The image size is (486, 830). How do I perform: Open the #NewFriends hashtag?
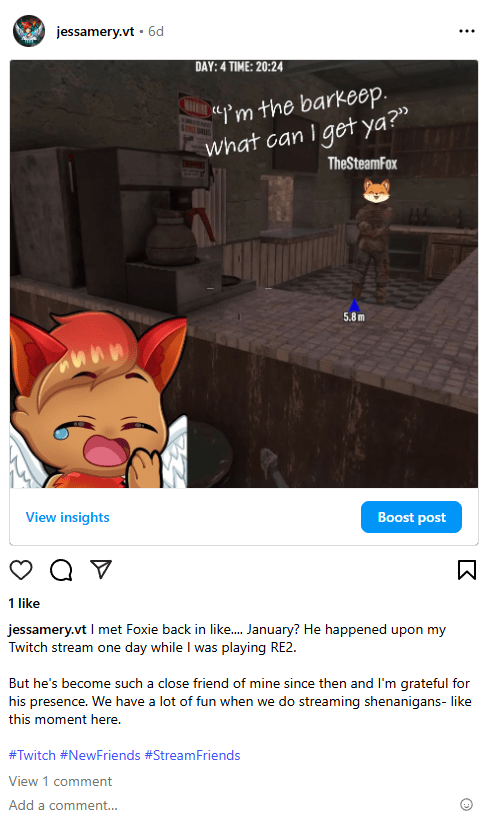[x=100, y=755]
